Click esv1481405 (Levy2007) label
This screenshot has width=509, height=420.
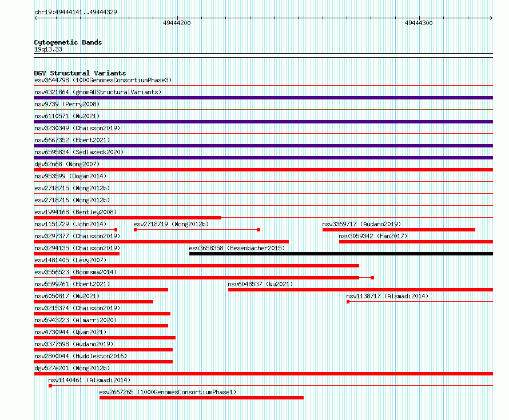point(70,260)
